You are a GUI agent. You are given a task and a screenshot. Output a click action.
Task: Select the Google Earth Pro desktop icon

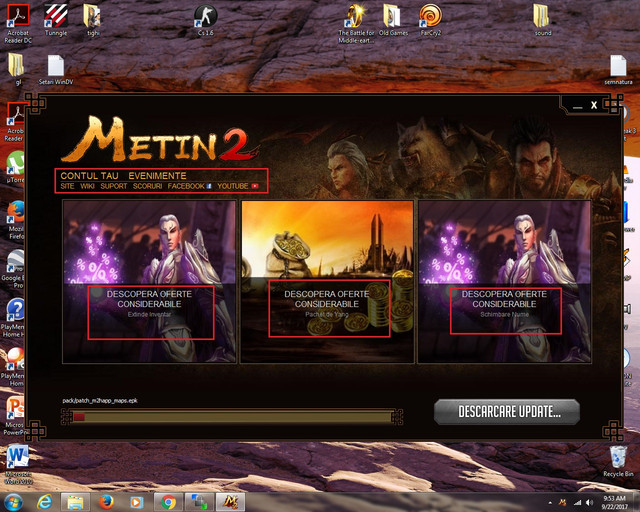[x=15, y=269]
